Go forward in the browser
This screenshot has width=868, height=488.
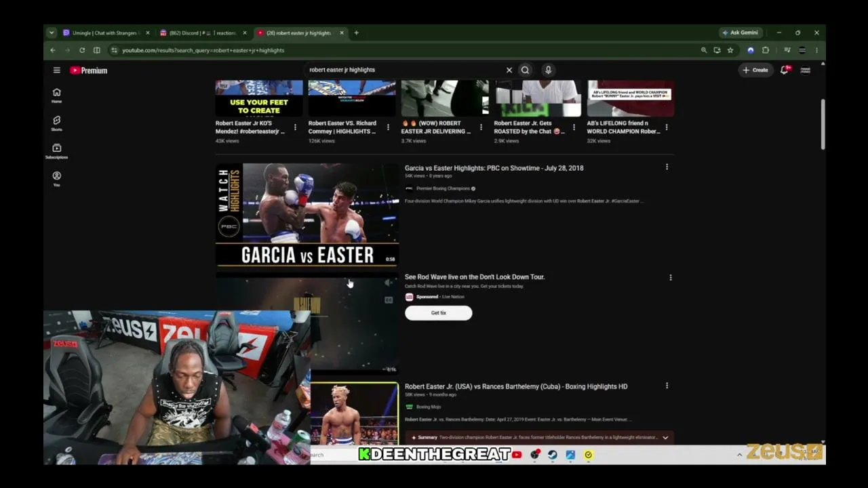click(x=67, y=50)
